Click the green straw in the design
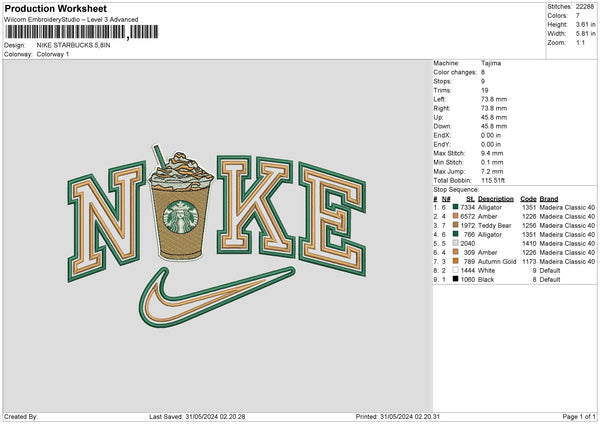 click(x=159, y=157)
